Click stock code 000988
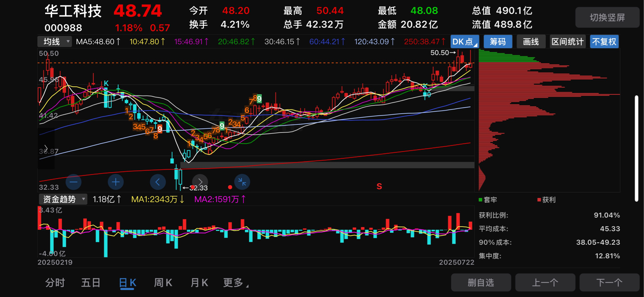 pos(63,28)
